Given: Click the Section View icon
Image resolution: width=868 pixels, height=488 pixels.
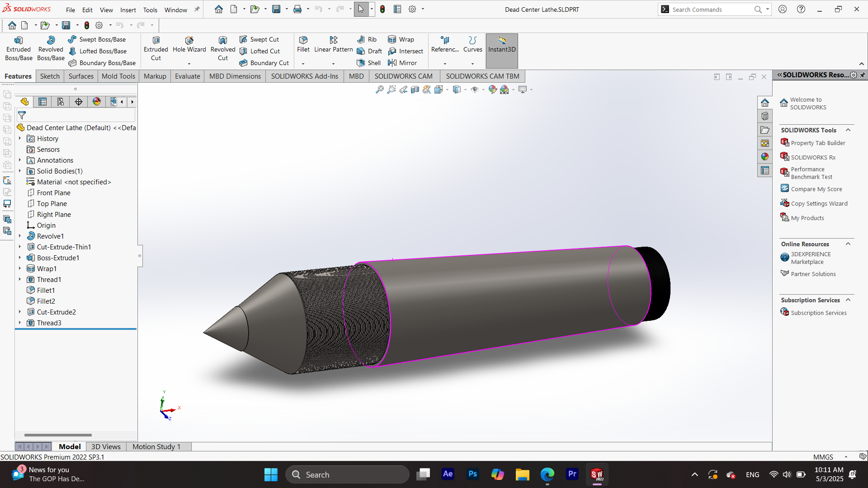Looking at the screenshot, I should [415, 90].
